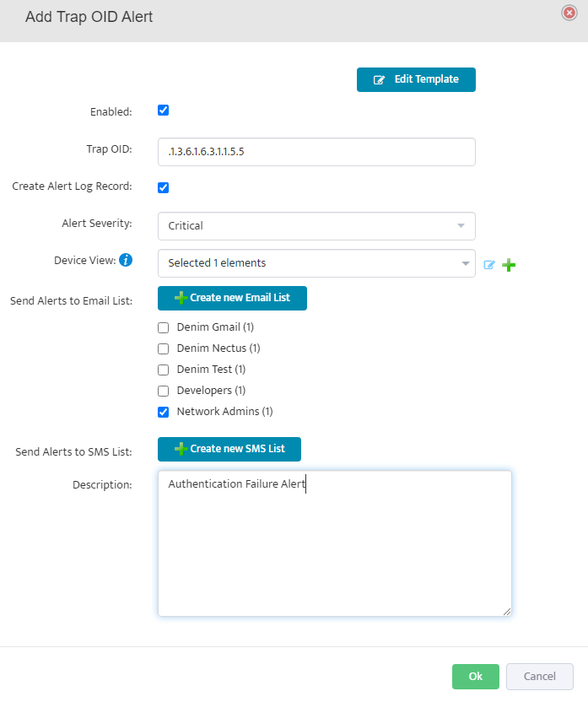Screen dimensions: 588x702
Task: Click the Alert Severity label text
Action: [97, 224]
